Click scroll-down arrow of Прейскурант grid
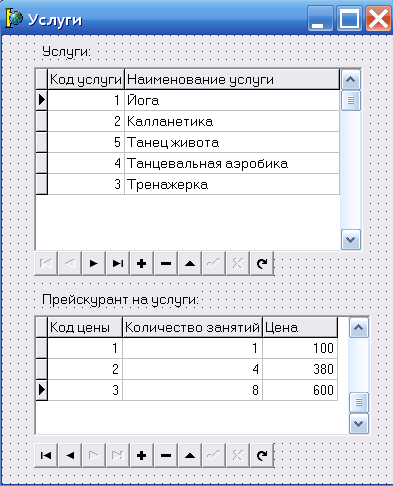The height and width of the screenshot is (486, 393). click(359, 423)
